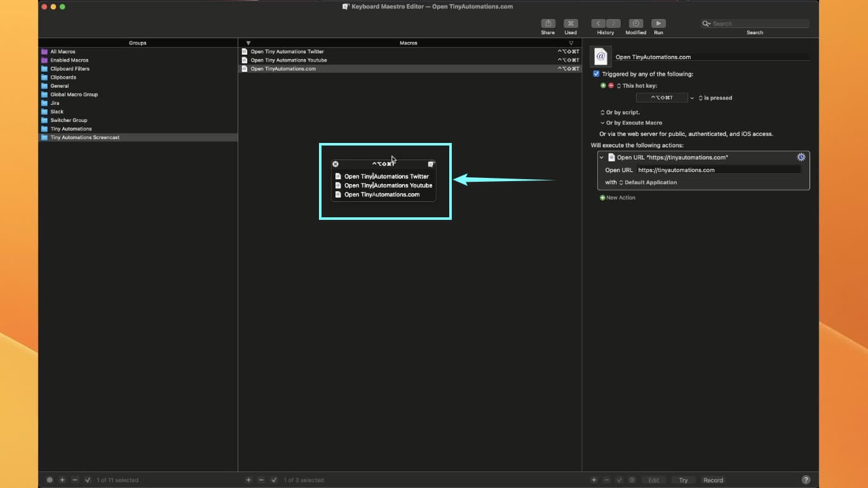
Task: Select the All Macros group
Action: coord(138,51)
